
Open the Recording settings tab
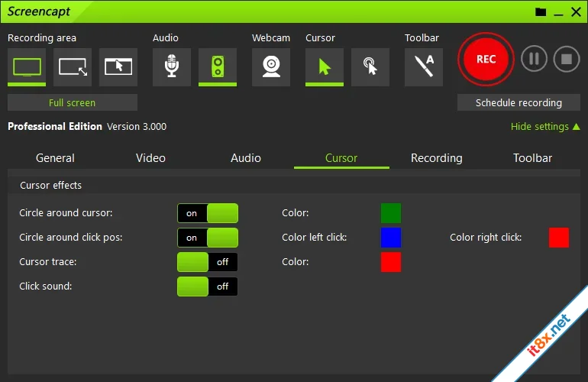[437, 158]
